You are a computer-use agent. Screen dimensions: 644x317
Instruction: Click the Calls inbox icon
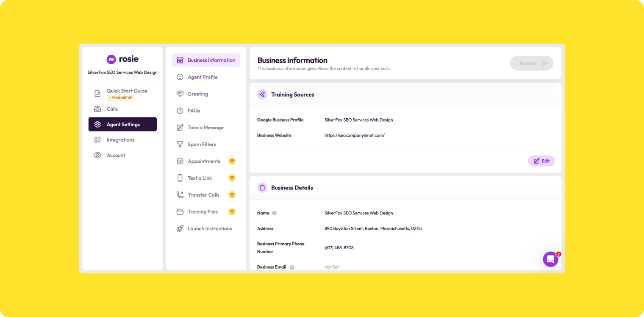(97, 109)
